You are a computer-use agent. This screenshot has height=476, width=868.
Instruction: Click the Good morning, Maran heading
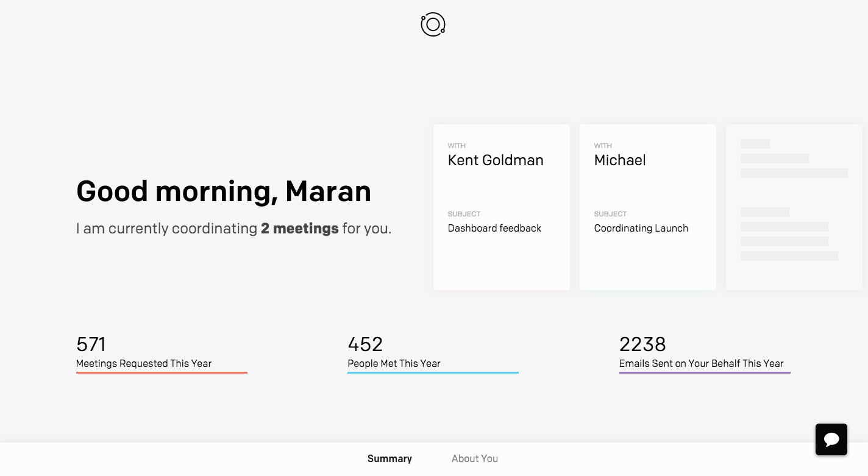[224, 191]
